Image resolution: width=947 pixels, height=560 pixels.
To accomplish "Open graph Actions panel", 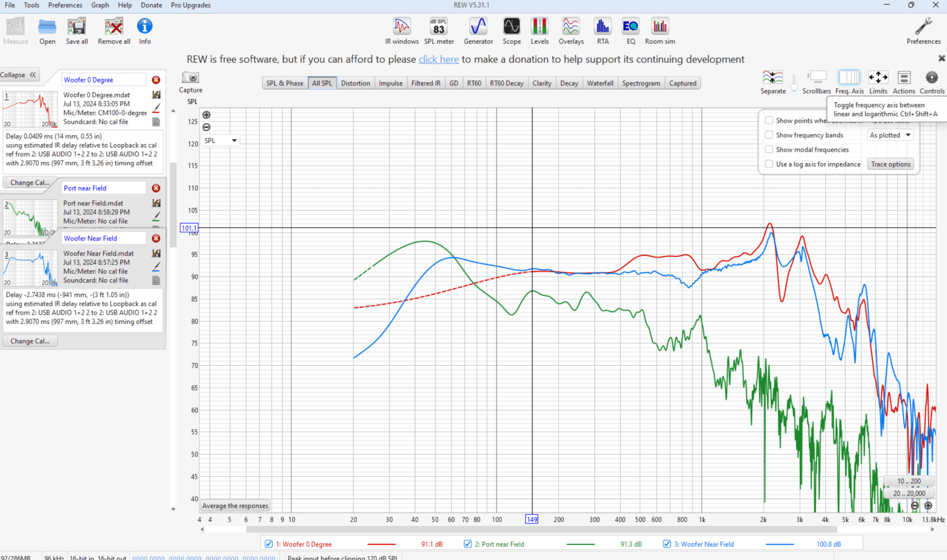I will click(904, 82).
